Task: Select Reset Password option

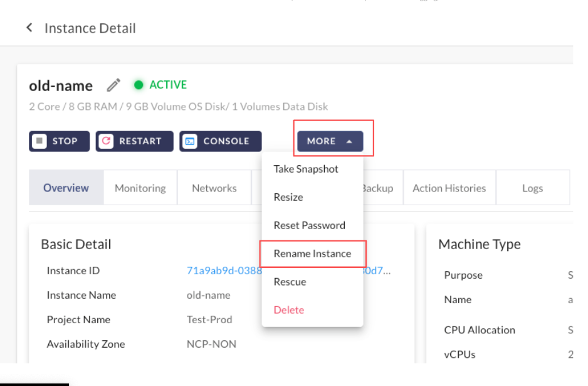Action: click(310, 225)
